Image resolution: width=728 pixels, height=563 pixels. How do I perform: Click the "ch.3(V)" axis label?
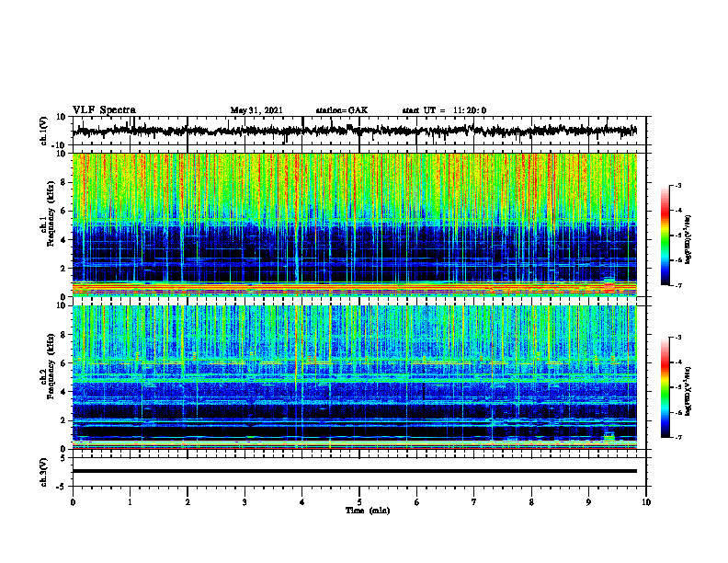tap(44, 473)
